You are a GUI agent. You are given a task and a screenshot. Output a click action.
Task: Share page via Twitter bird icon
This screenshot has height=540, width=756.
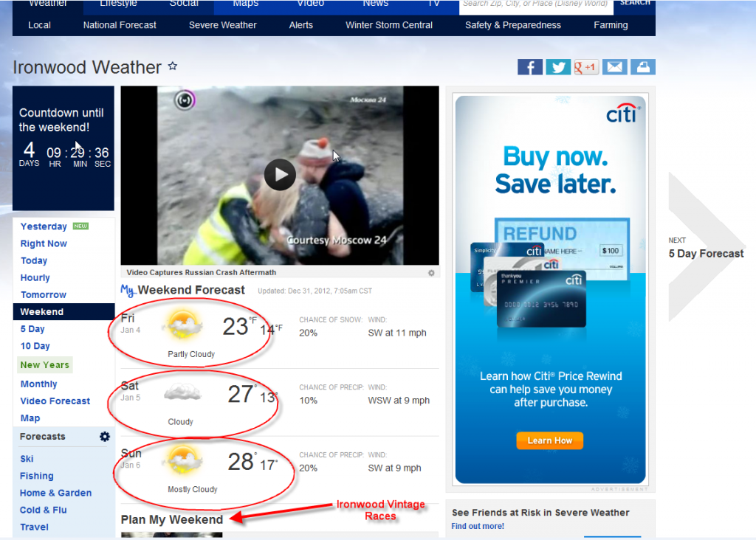coord(558,67)
